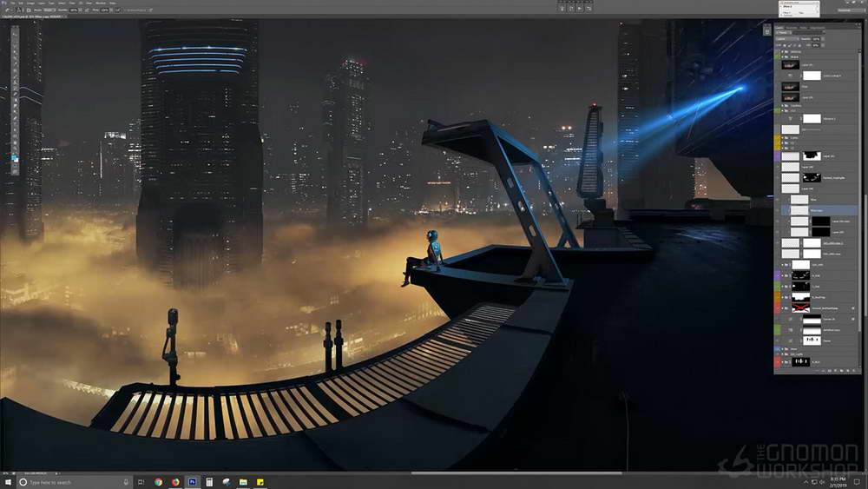Select the Layers tab

point(779,28)
